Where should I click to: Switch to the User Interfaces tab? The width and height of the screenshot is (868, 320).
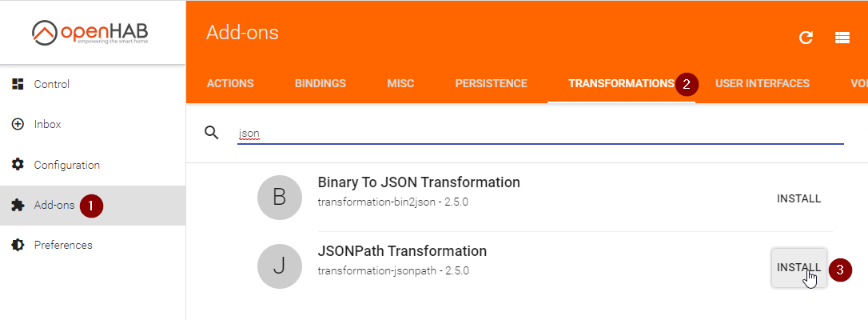point(762,83)
